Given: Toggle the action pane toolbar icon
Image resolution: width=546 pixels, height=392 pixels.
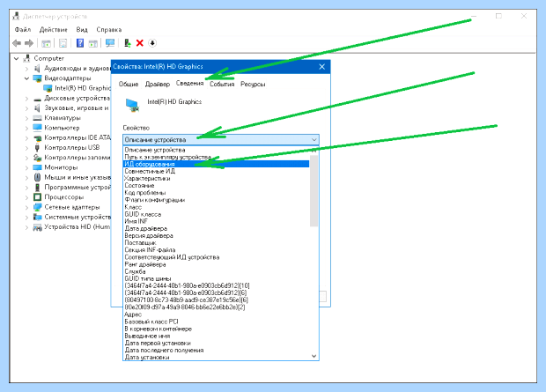Looking at the screenshot, I should [92, 43].
